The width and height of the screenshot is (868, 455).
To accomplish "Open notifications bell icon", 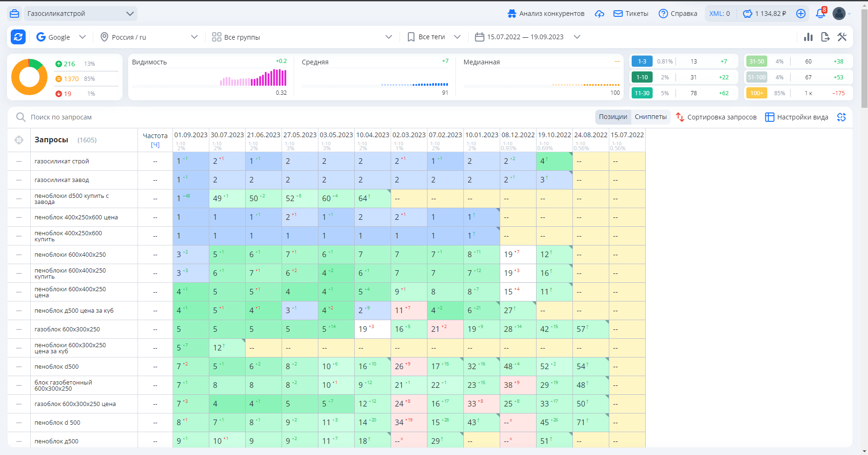I will (820, 14).
